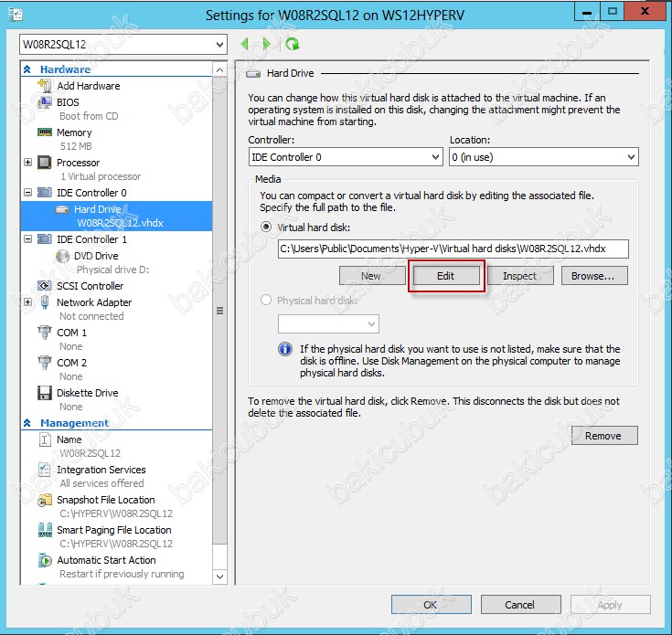672x635 pixels.
Task: Click the SCSI Controller icon
Action: [45, 286]
